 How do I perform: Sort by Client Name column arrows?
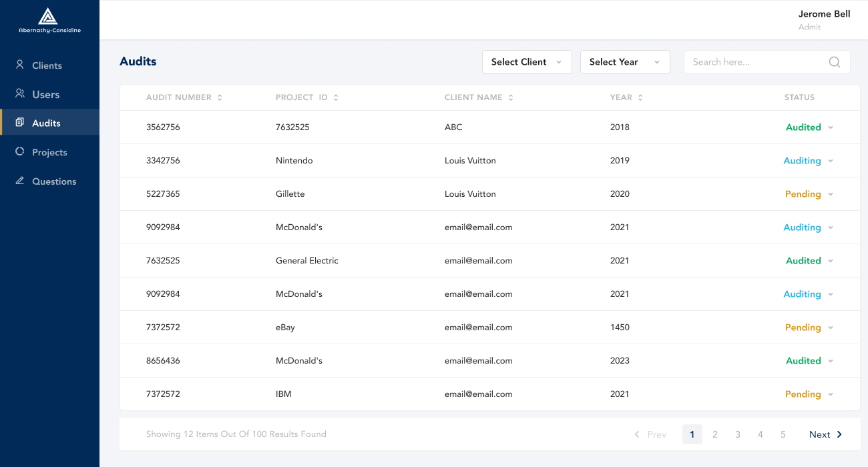[x=511, y=97]
